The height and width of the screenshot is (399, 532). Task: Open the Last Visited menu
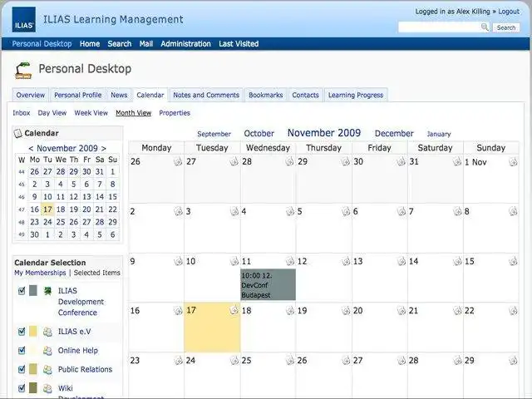[239, 44]
